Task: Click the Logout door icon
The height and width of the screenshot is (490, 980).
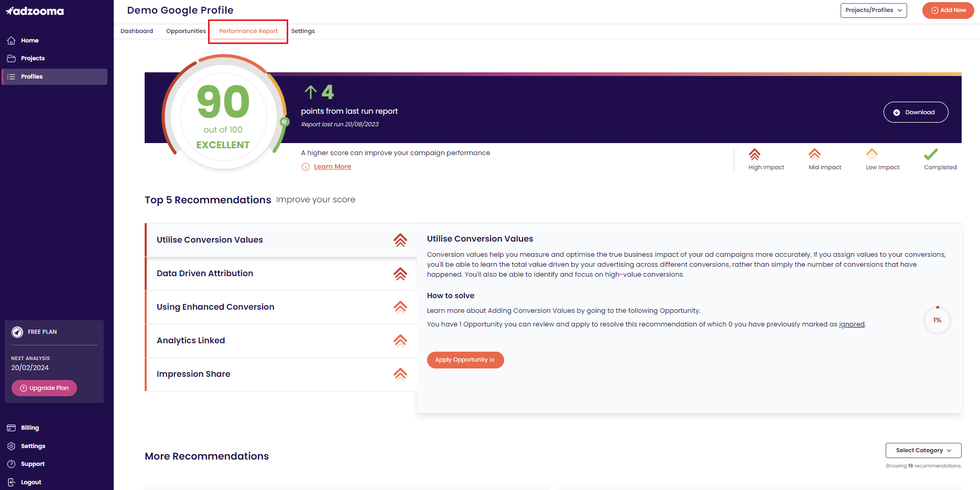Action: [11, 482]
